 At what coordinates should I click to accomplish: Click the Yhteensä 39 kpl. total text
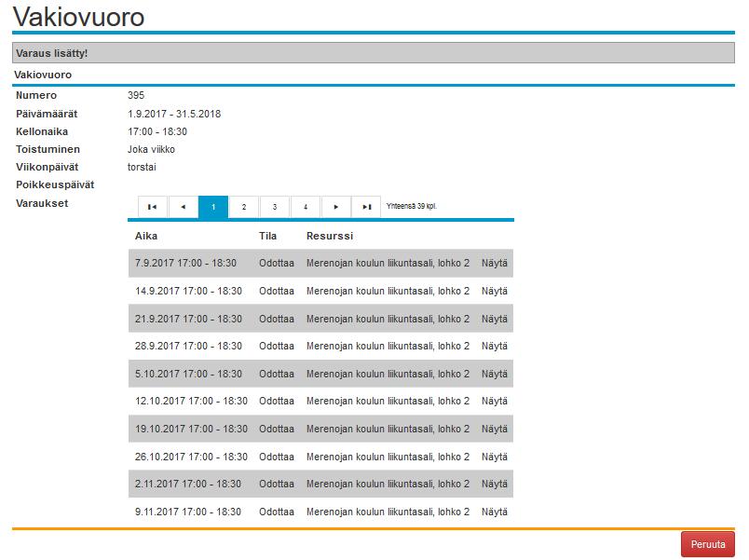tap(412, 206)
